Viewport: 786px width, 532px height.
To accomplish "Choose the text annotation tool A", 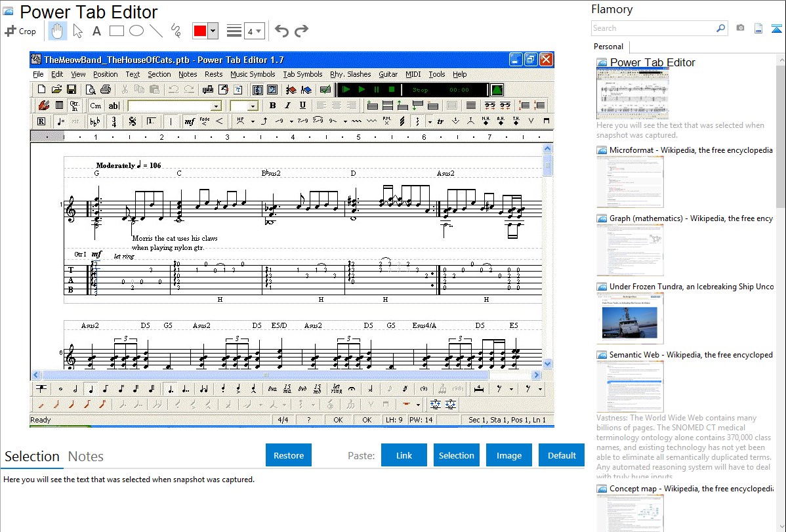I will click(x=96, y=31).
